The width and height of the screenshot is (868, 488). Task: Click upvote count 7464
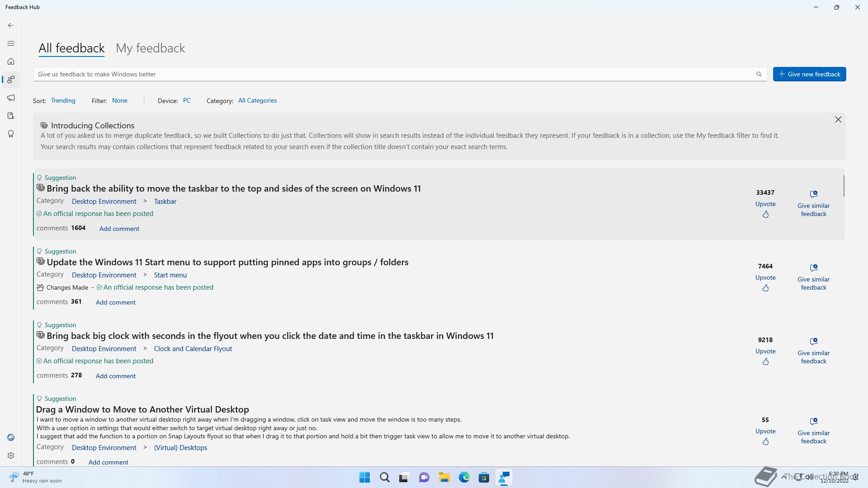point(765,266)
